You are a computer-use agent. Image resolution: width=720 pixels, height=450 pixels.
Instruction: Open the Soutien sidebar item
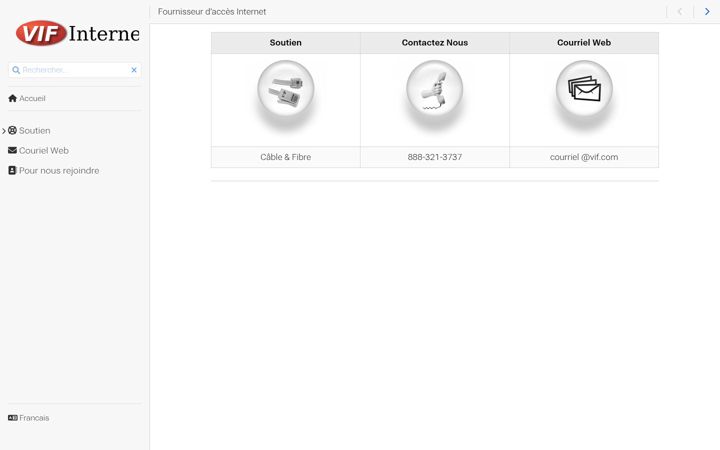coord(34,130)
